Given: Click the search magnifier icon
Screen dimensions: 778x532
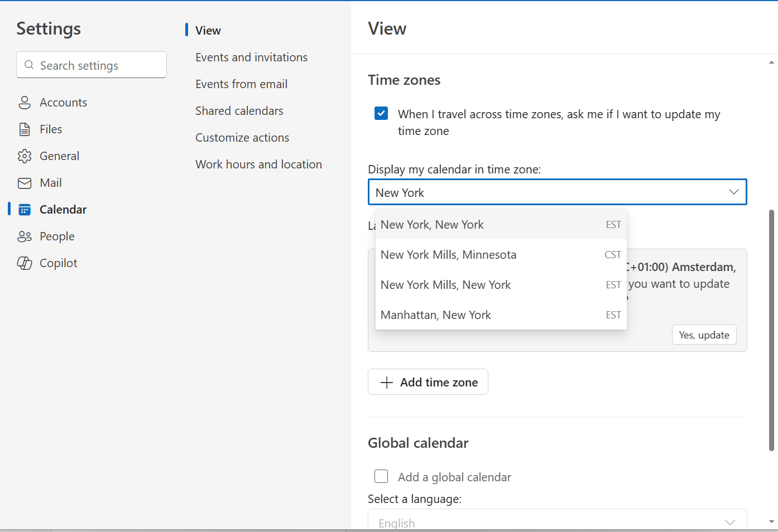Looking at the screenshot, I should (29, 65).
